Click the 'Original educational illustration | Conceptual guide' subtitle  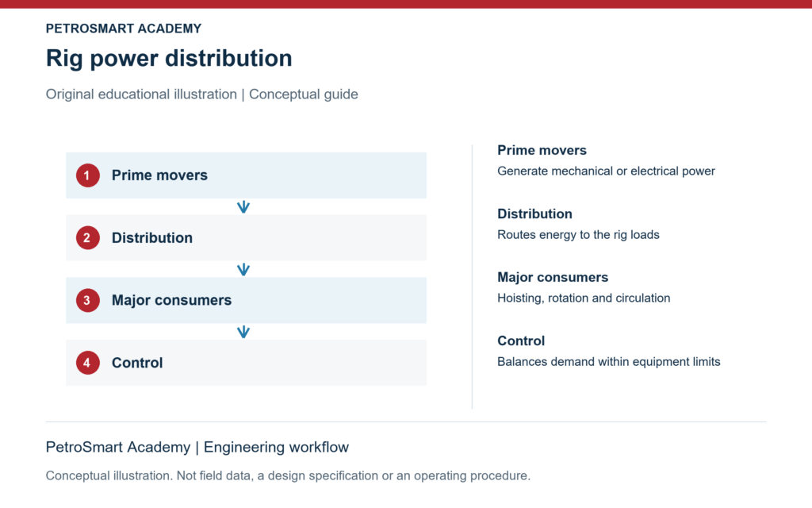click(202, 94)
